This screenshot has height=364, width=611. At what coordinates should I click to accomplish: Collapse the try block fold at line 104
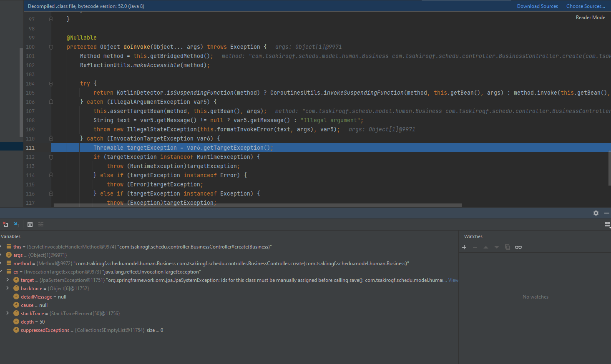tap(51, 83)
